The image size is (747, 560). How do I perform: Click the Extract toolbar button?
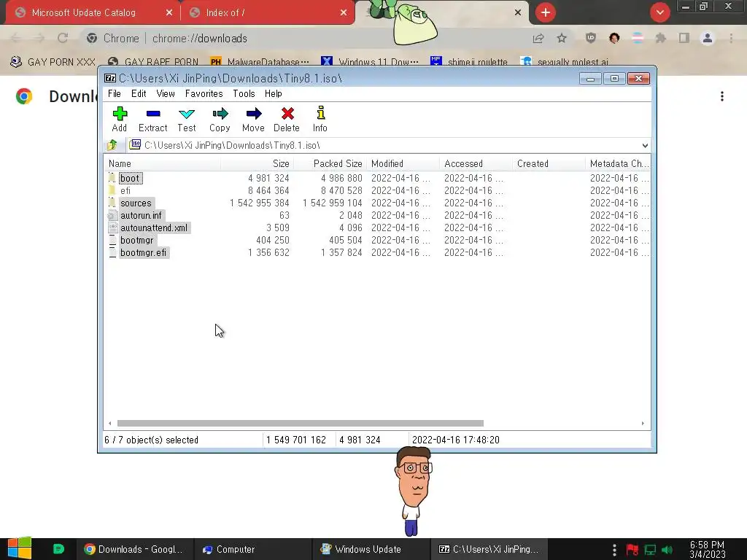(153, 119)
